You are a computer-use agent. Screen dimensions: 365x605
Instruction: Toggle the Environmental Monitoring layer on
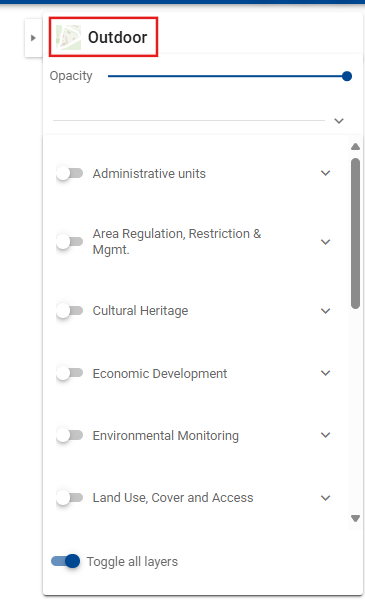[69, 435]
